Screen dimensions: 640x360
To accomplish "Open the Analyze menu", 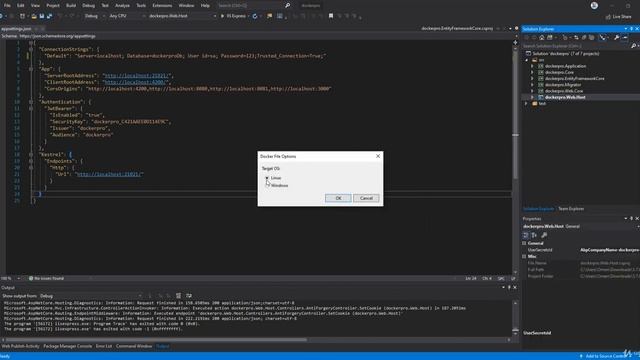I will coord(122,6).
